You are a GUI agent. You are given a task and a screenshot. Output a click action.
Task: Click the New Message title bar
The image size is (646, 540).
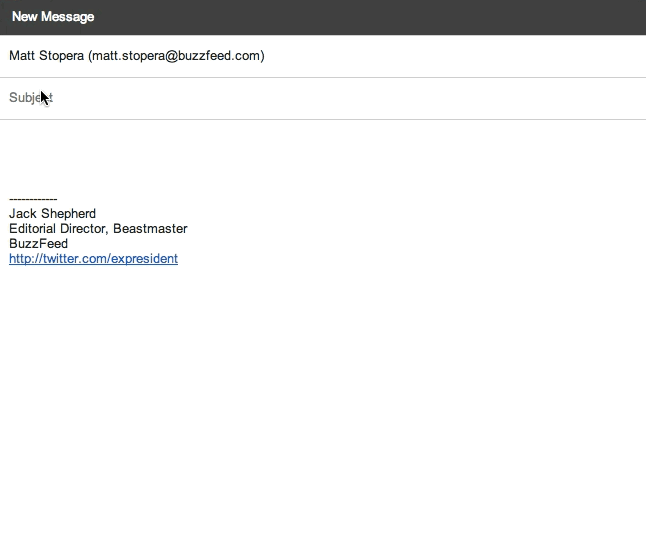click(x=323, y=17)
